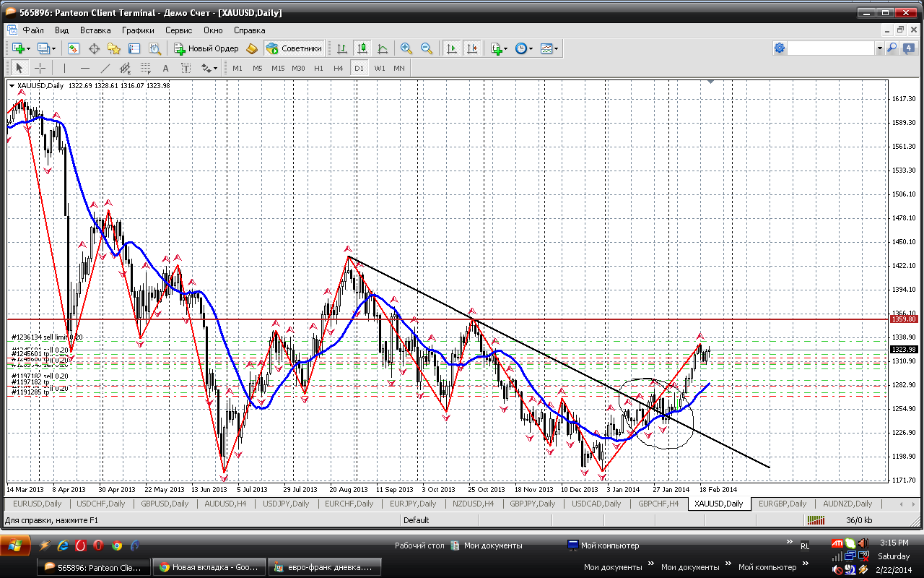Switch timeframe to H4
Viewport: 924px width, 578px height.
(x=338, y=68)
